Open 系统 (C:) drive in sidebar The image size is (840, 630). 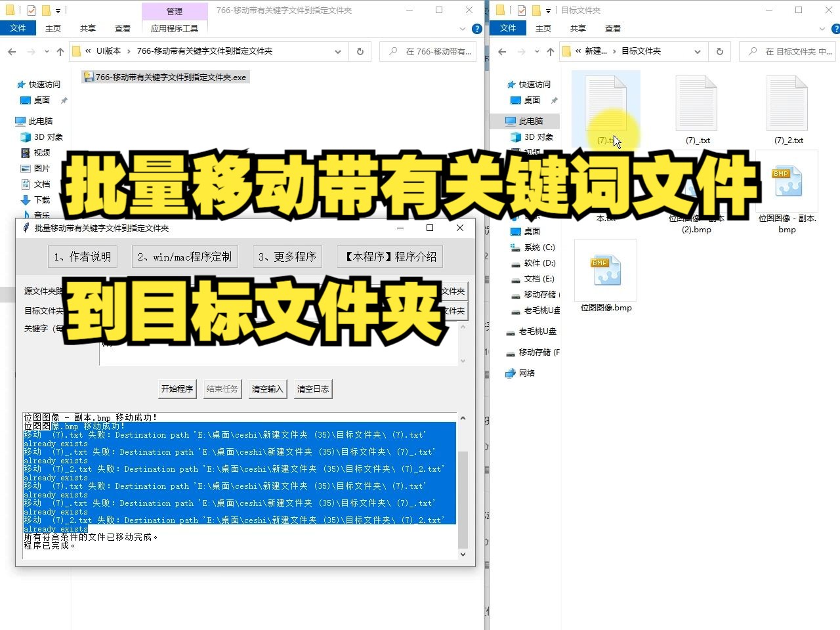533,247
